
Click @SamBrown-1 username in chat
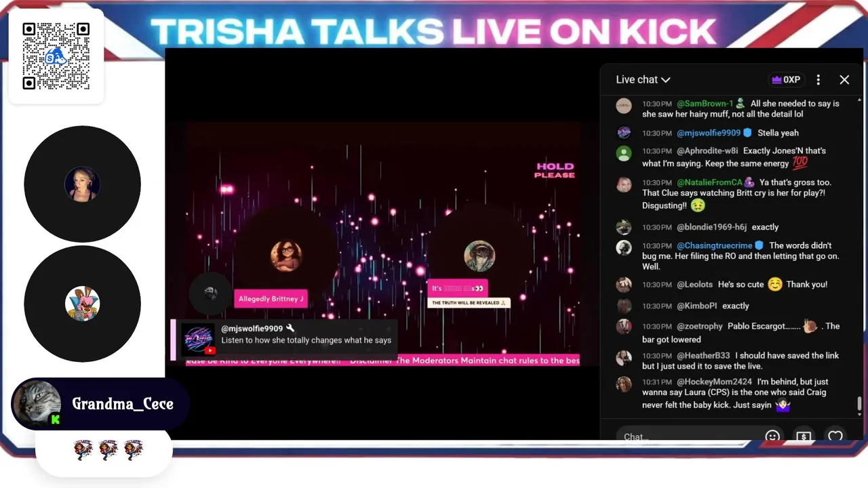705,104
